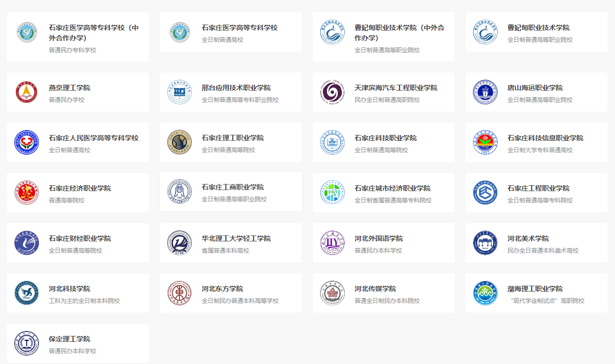Select the "省属普通本科高校" description text
The width and height of the screenshot is (615, 364).
pos(225,251)
